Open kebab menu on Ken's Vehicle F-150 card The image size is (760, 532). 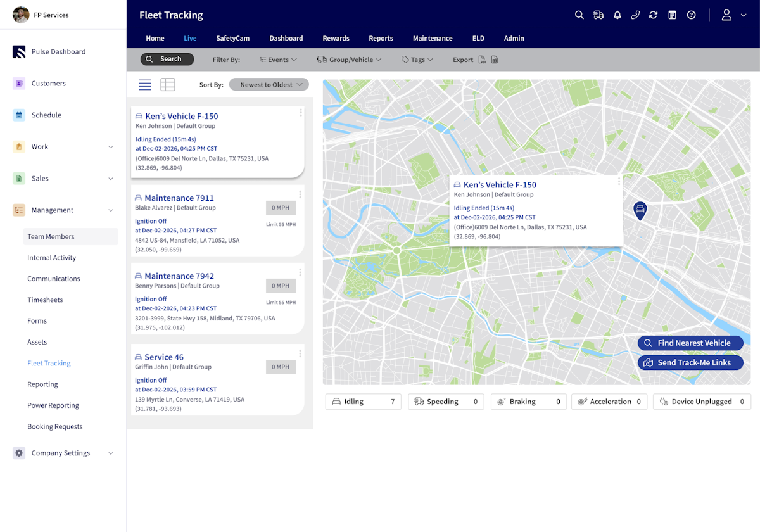(300, 113)
